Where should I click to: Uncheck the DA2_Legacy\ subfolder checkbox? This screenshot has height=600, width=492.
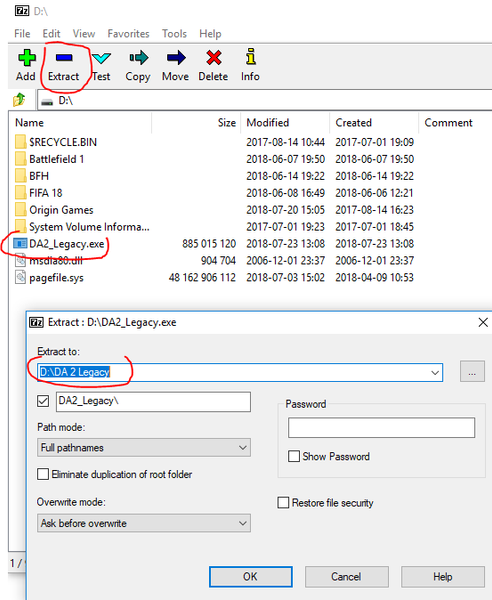coord(43,401)
